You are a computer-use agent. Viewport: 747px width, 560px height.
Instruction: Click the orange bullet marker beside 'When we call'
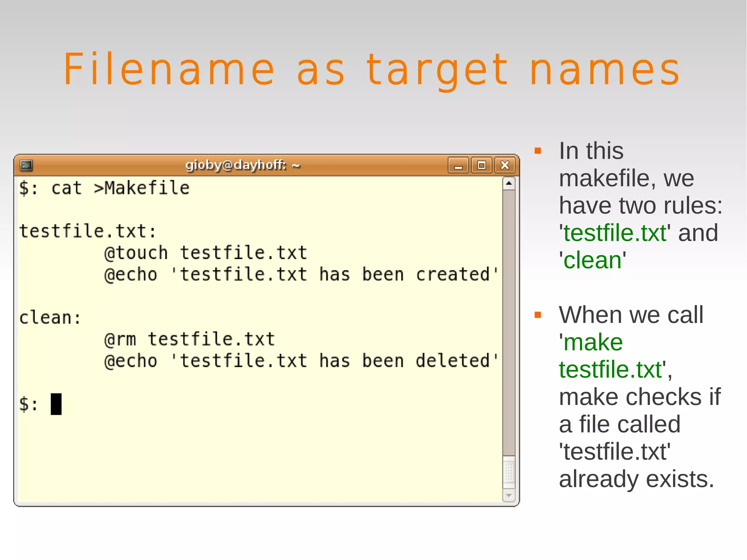pyautogui.click(x=538, y=314)
